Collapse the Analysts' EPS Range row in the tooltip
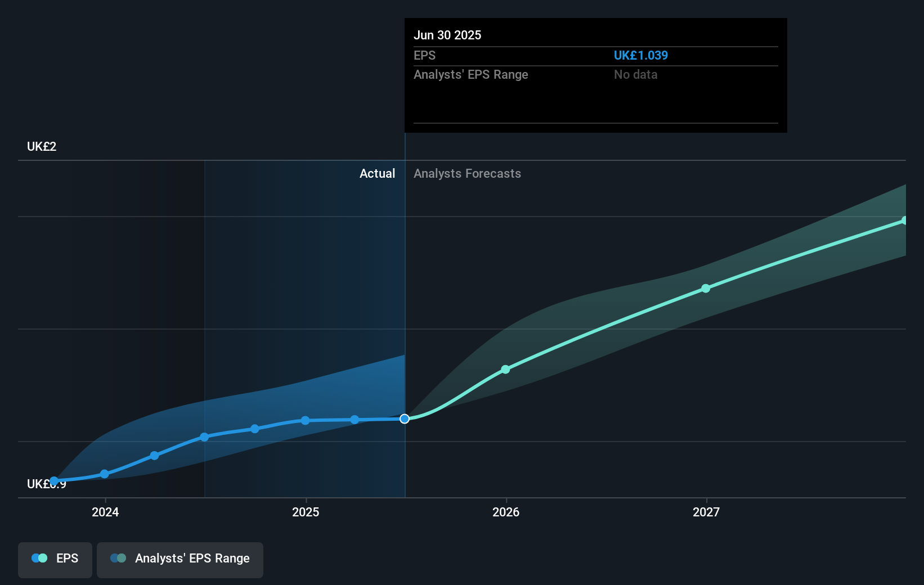The height and width of the screenshot is (585, 924). pyautogui.click(x=471, y=74)
